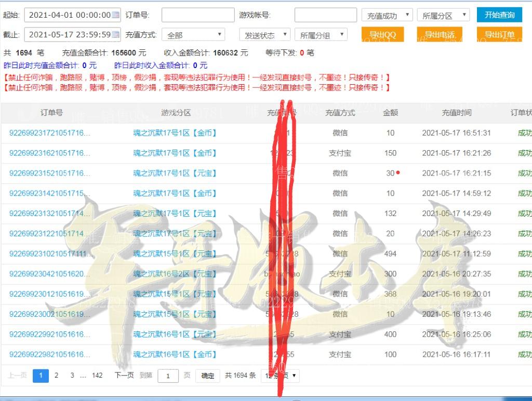Click the 导出电话 export button

[440, 35]
